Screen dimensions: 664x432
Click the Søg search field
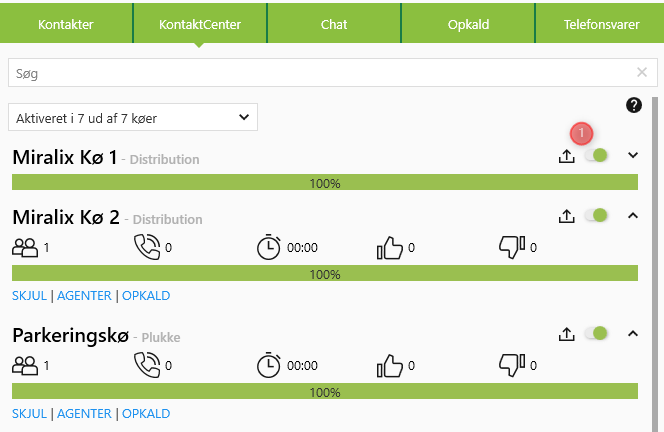pyautogui.click(x=320, y=72)
